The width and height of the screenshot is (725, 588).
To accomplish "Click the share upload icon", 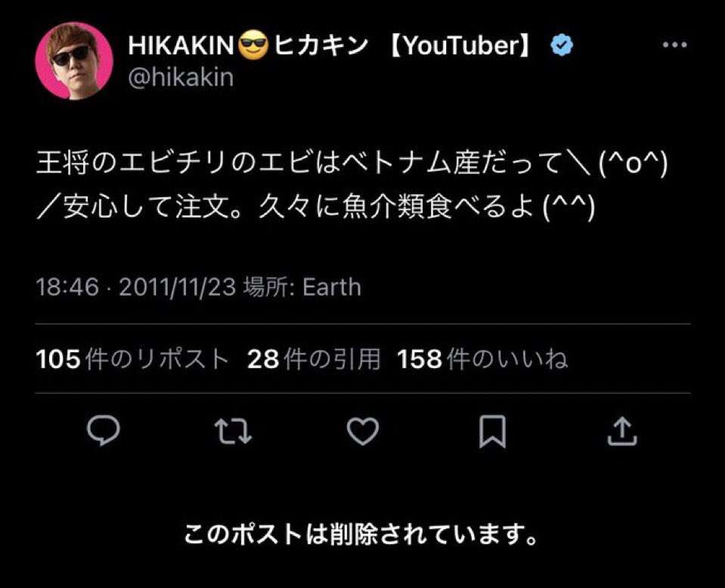I will pyautogui.click(x=622, y=432).
